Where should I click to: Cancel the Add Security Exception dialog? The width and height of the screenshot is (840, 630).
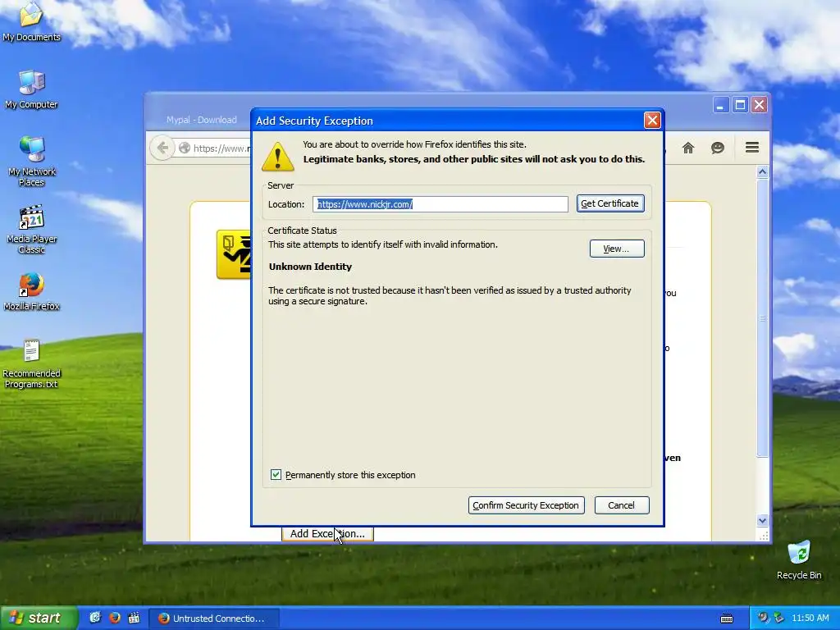(x=622, y=505)
